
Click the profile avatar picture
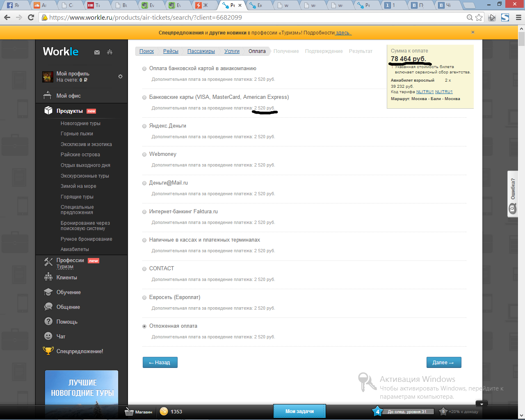coord(48,77)
